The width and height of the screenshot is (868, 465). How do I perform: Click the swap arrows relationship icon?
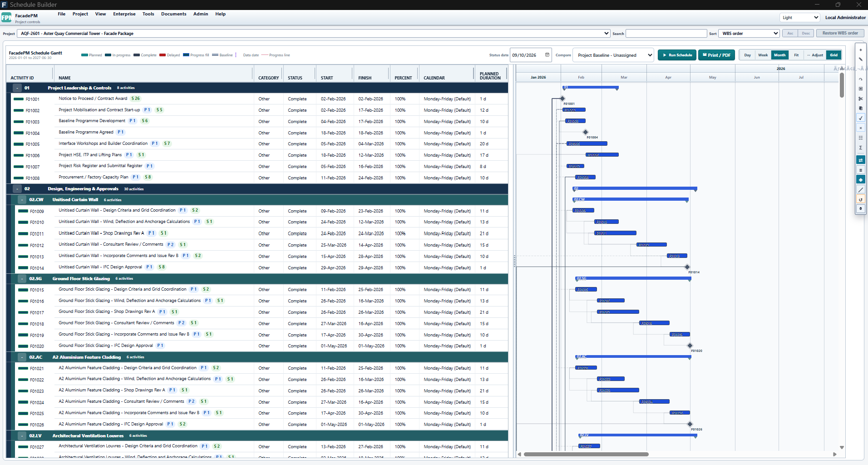(860, 160)
